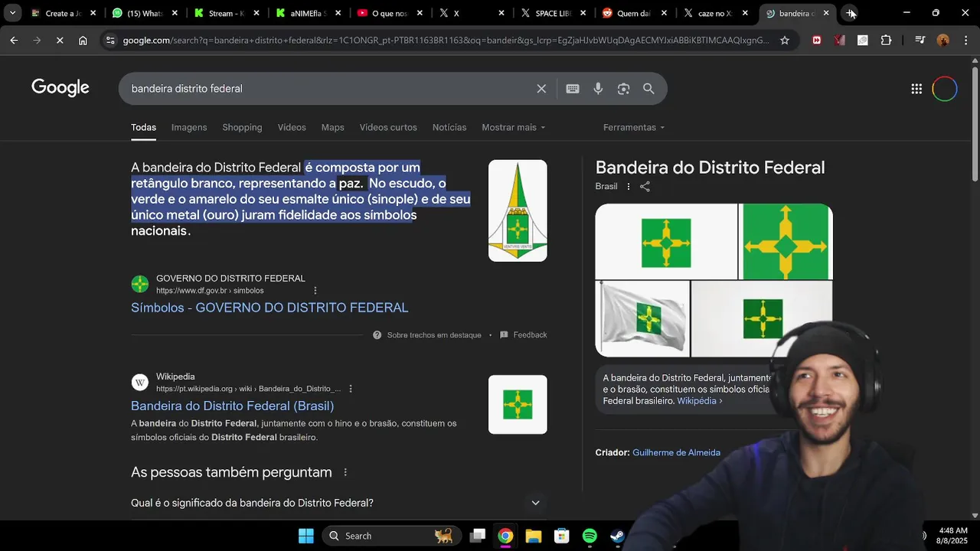Bookmark this page with the star icon
This screenshot has height=551, width=980.
click(785, 41)
